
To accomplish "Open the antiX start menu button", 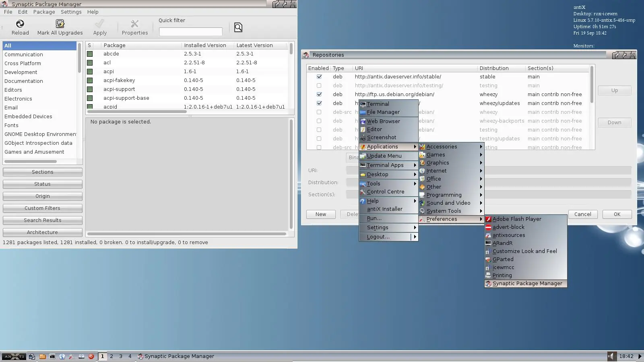I will pos(14,356).
